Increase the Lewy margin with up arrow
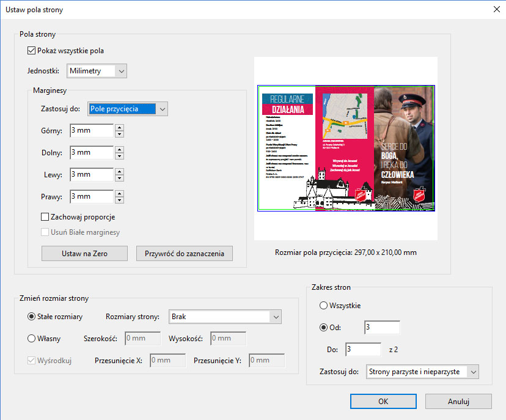 pos(120,171)
